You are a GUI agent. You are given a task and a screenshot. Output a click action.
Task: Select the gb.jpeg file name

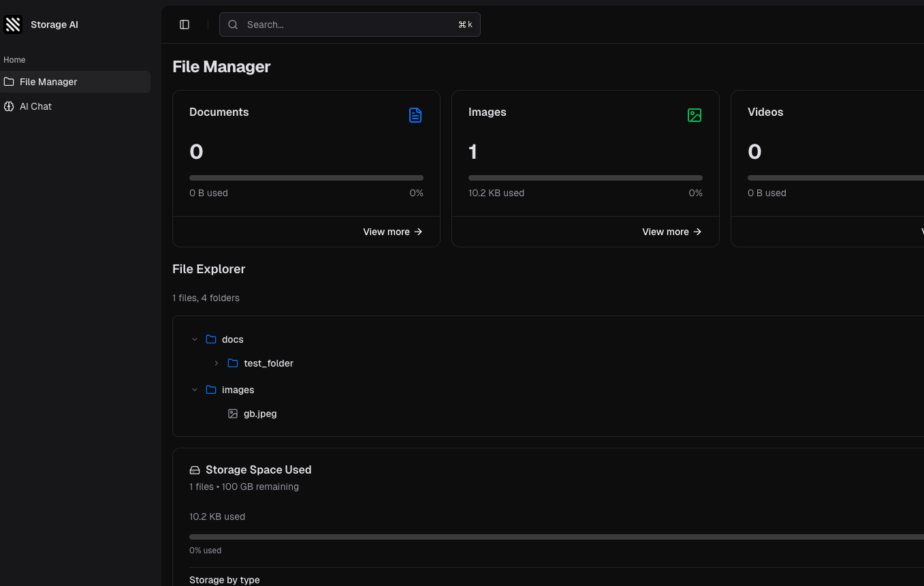[x=260, y=414]
